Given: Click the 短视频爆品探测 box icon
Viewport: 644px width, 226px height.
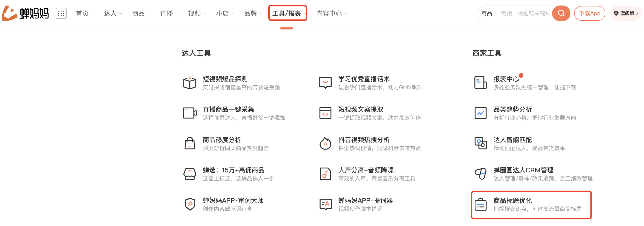Looking at the screenshot, I should pos(190,83).
